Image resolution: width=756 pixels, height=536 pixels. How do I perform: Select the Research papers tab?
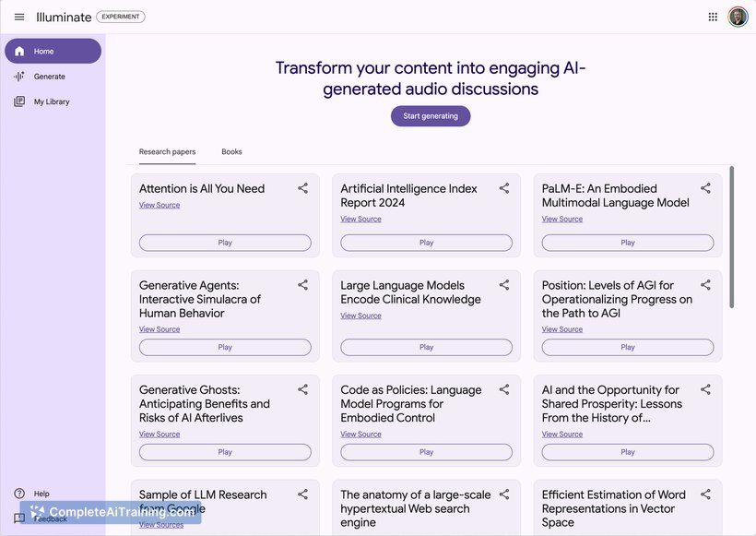(167, 151)
